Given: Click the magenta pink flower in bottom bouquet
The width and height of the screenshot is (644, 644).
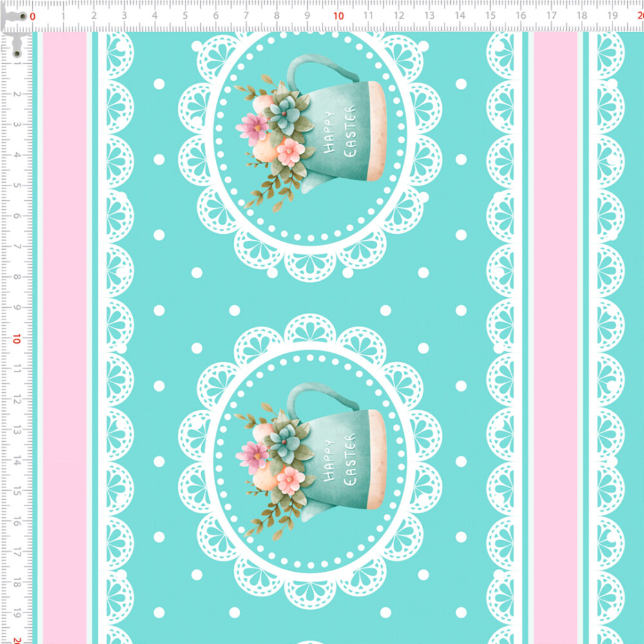Looking at the screenshot, I should tap(252, 455).
